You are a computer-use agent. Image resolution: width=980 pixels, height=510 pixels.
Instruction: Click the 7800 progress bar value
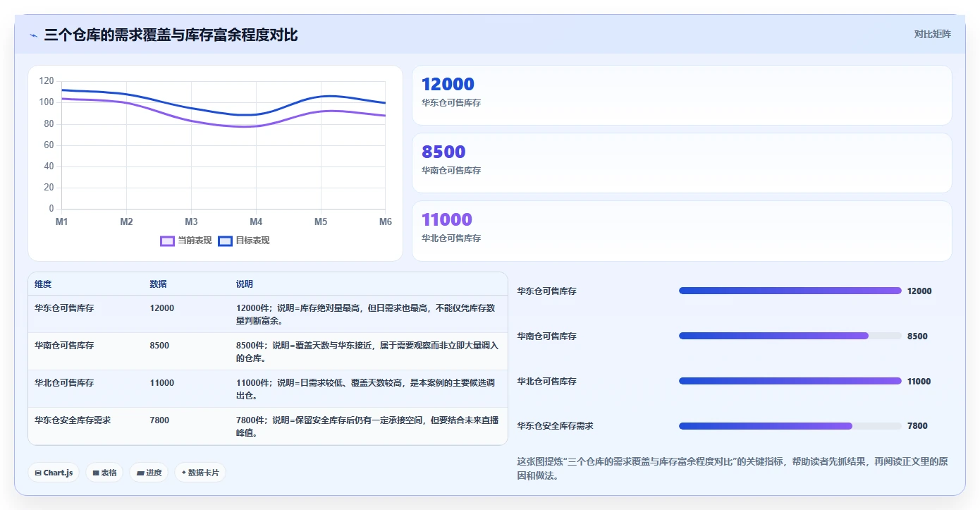pyautogui.click(x=917, y=426)
